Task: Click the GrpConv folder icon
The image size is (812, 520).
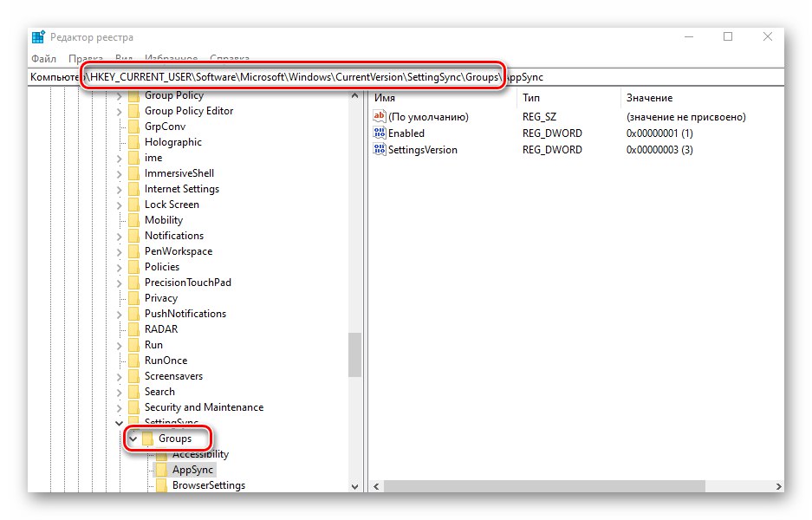Action: tap(133, 127)
